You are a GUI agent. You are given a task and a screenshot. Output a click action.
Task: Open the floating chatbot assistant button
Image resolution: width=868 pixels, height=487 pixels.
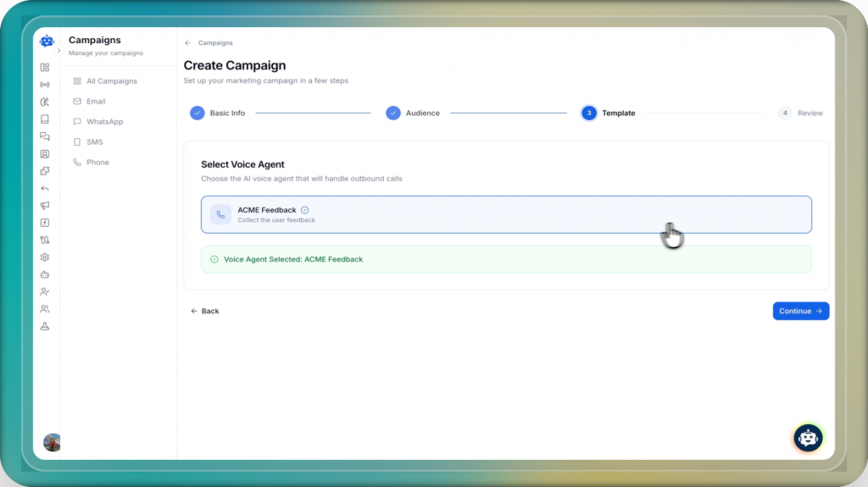pyautogui.click(x=808, y=437)
